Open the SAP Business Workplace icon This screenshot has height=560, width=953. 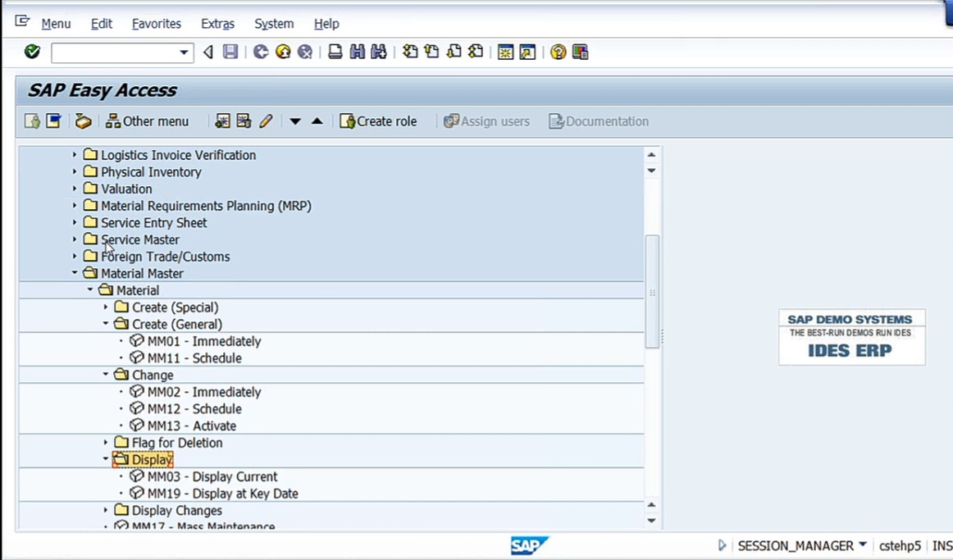click(x=84, y=121)
